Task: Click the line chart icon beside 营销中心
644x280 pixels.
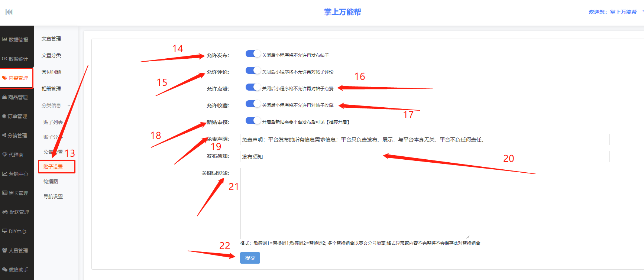Action: pos(5,174)
